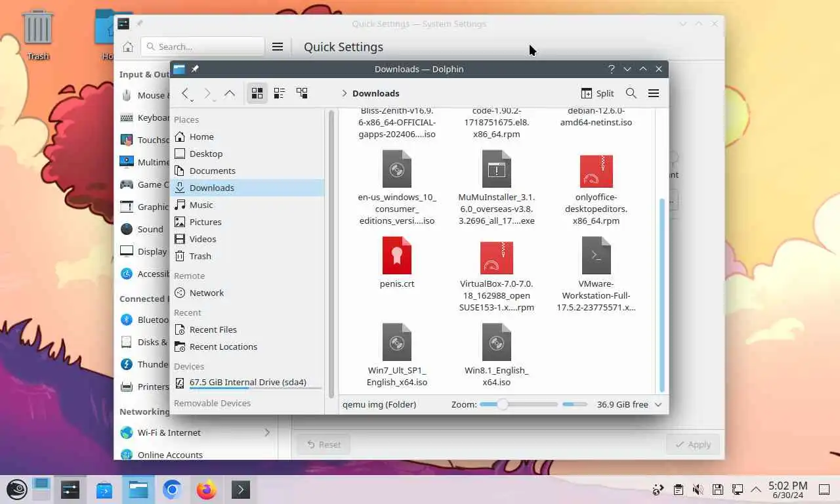
Task: Select en-us_windows_10 consumer editions iso file
Action: (x=397, y=188)
